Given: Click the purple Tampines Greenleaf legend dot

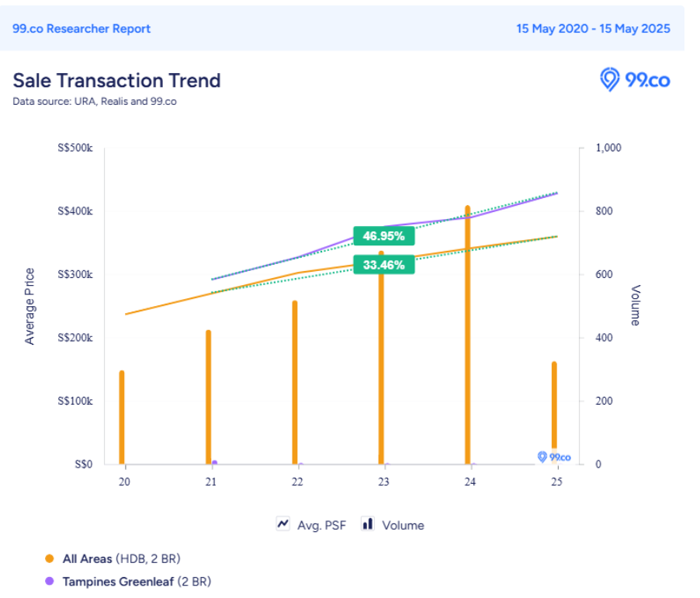Looking at the screenshot, I should coord(50,581).
